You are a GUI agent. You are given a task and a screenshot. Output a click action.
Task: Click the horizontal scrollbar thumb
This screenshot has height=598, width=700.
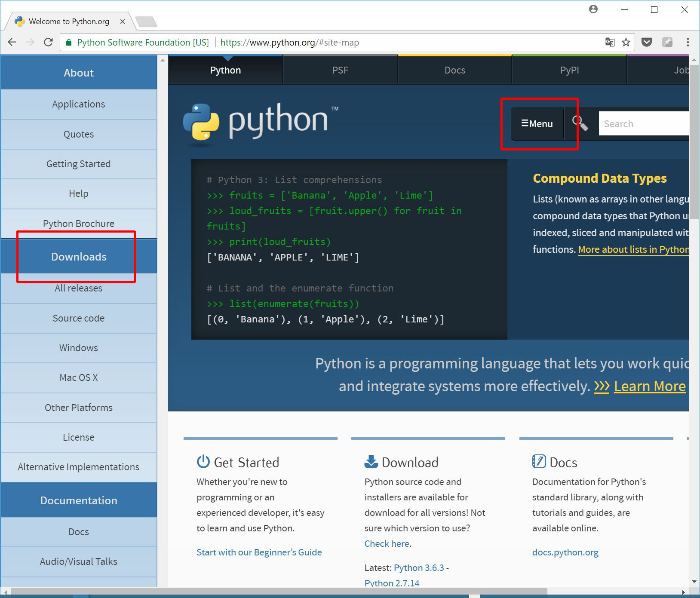pyautogui.click(x=279, y=592)
